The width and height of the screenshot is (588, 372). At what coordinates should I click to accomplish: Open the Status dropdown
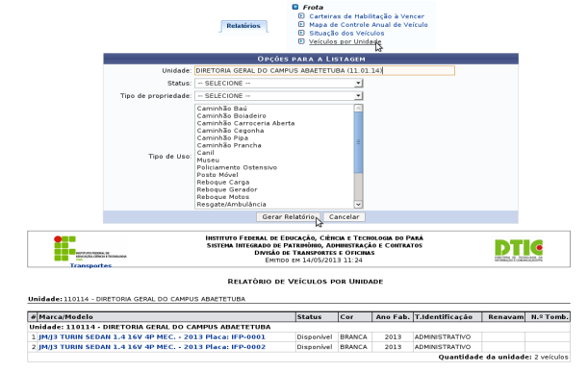(x=279, y=84)
